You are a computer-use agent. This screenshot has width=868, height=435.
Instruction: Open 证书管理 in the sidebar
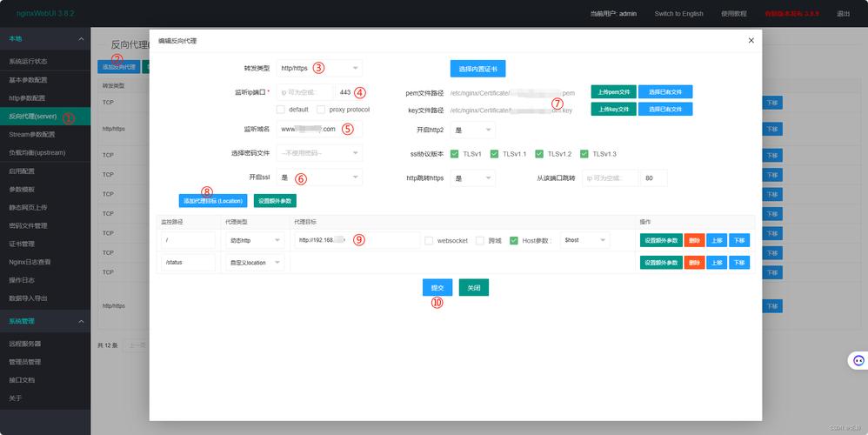pos(45,244)
